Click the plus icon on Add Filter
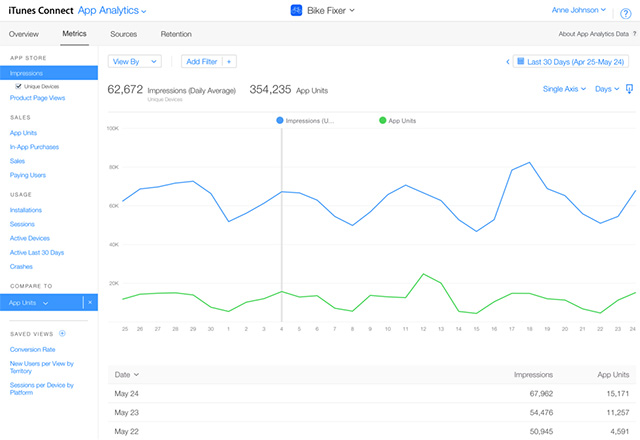 (x=229, y=62)
